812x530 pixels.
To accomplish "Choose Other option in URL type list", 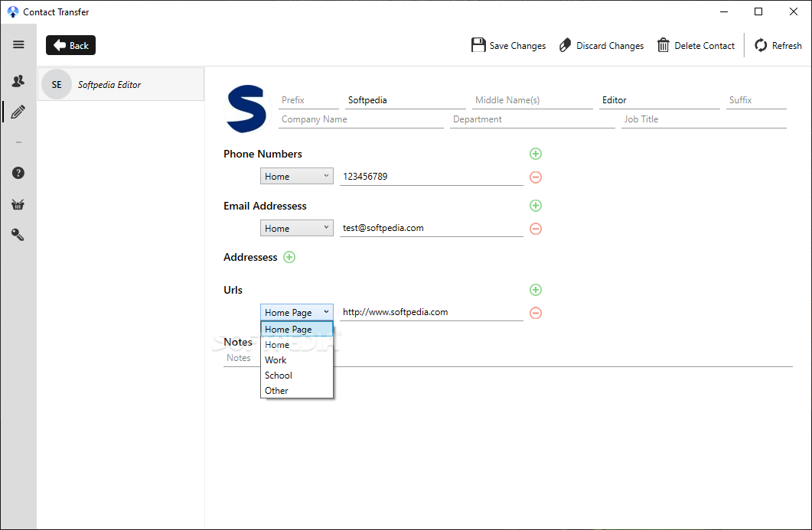I will [297, 390].
